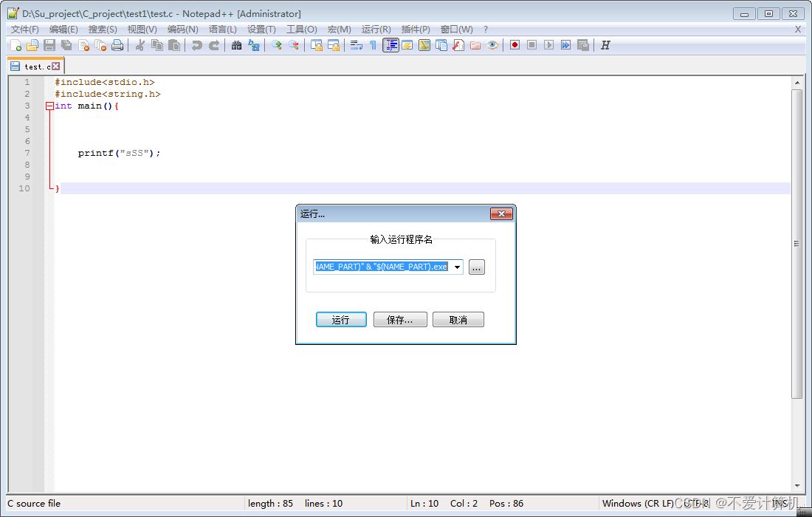
Task: Select the Print toolbar icon
Action: click(117, 45)
